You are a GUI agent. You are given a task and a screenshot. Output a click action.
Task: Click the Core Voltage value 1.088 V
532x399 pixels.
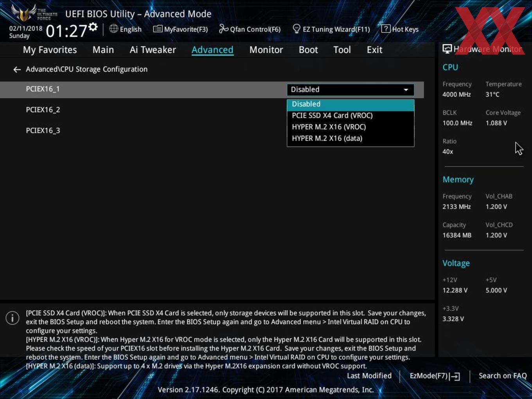tap(496, 123)
